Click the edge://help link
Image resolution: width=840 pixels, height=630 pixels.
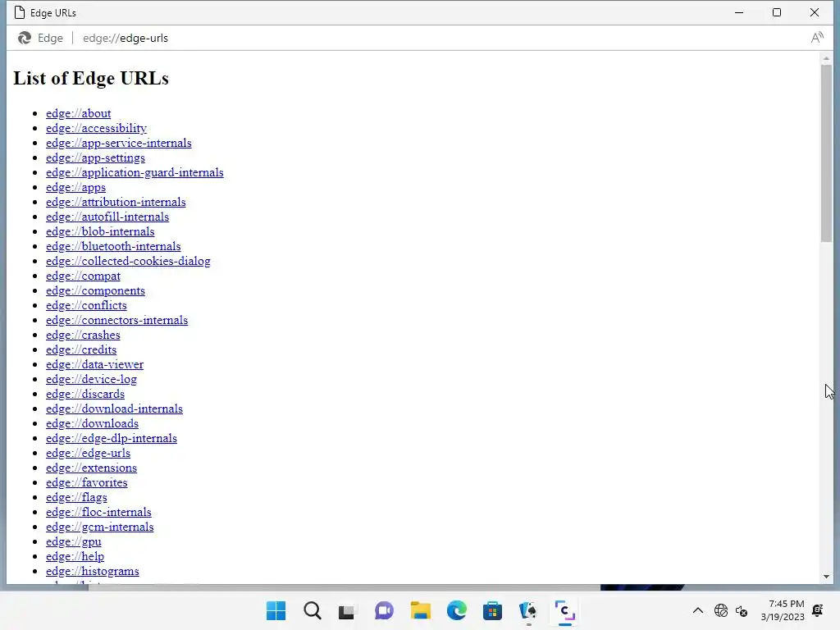click(75, 557)
